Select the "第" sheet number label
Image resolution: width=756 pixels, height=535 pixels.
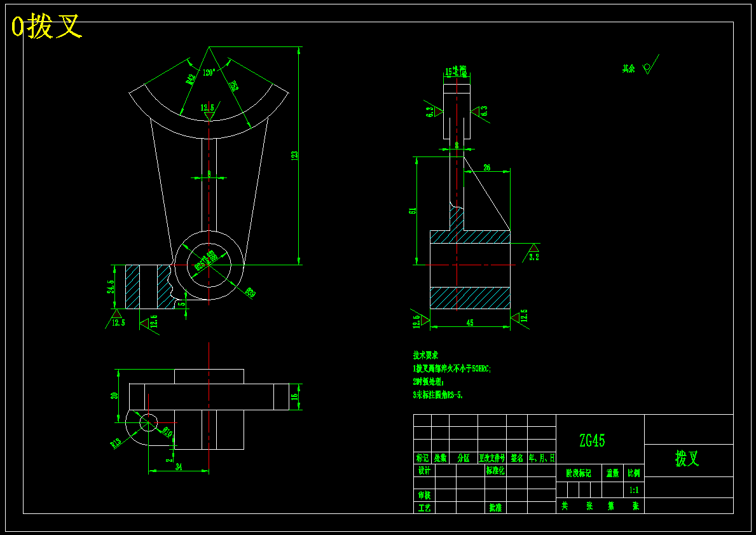coord(612,506)
